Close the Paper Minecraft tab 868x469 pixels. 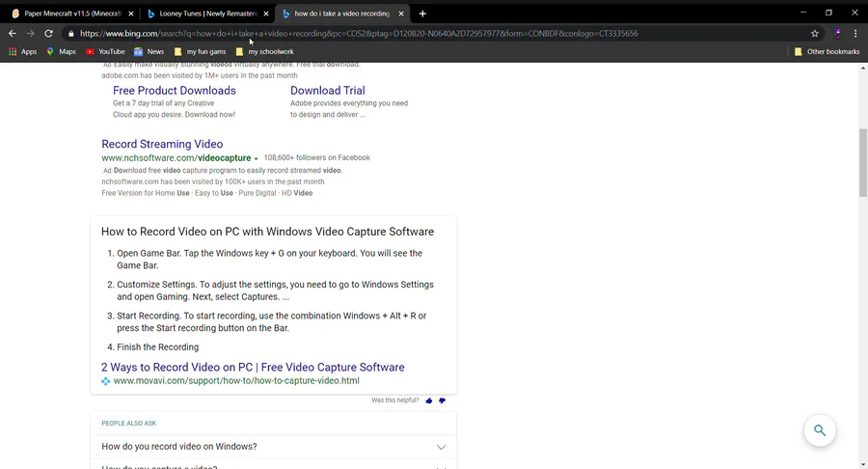(x=130, y=14)
